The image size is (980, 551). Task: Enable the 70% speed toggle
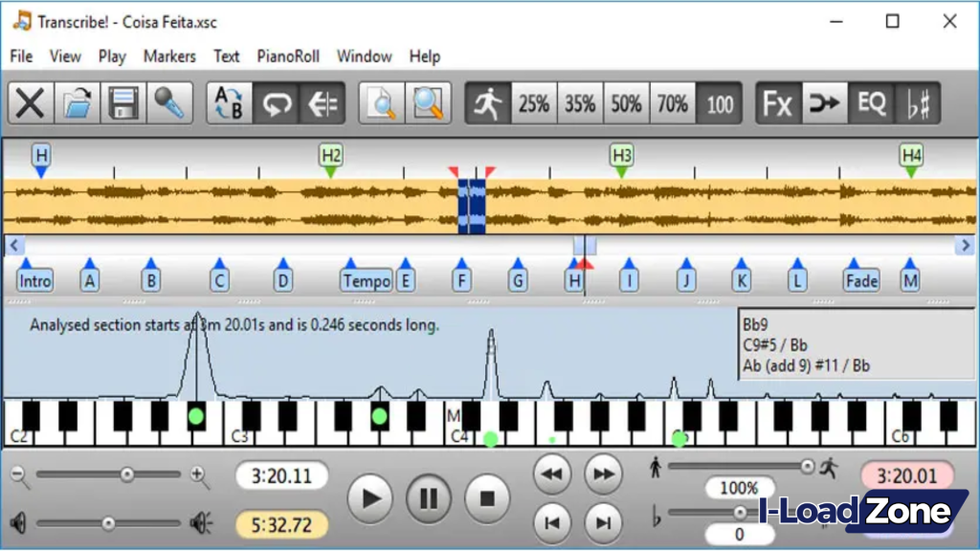point(673,102)
